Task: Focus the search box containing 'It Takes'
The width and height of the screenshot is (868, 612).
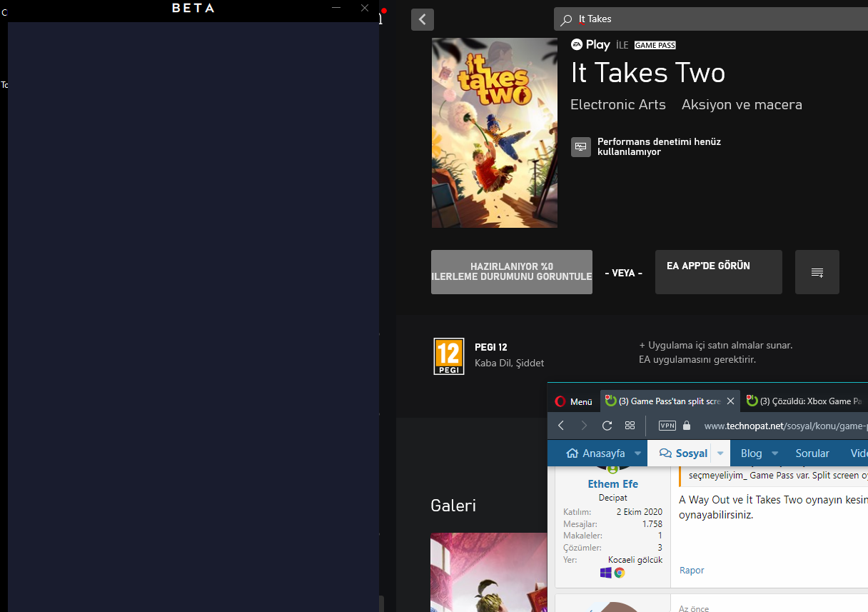Action: (x=711, y=19)
